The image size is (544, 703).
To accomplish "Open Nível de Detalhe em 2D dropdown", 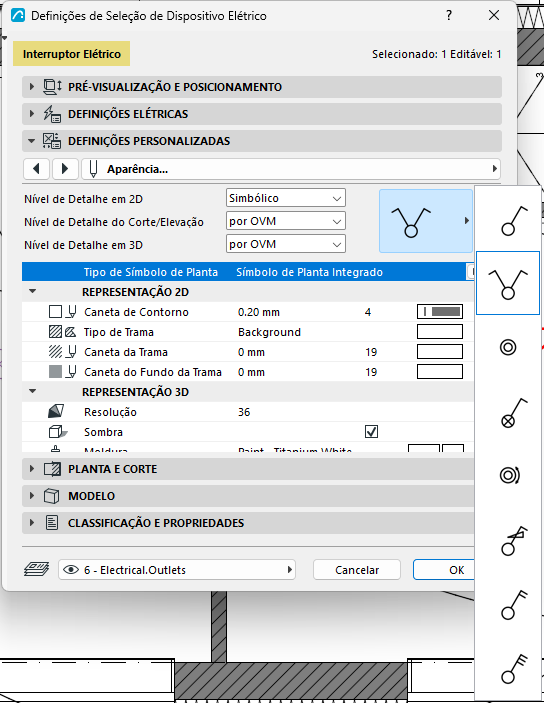I will point(286,198).
